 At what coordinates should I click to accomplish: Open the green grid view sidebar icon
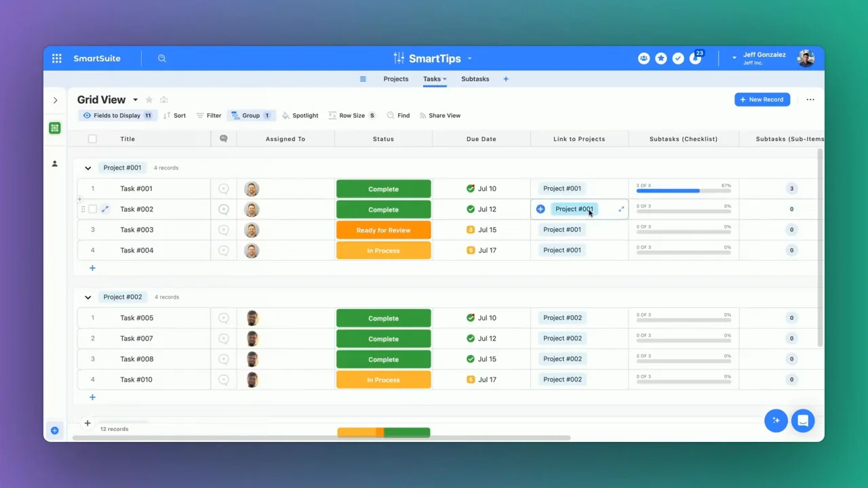(x=55, y=128)
